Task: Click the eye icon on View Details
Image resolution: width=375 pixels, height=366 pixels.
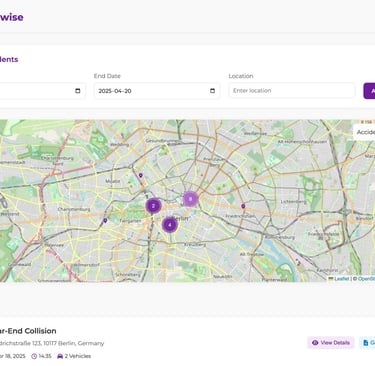Action: point(315,343)
